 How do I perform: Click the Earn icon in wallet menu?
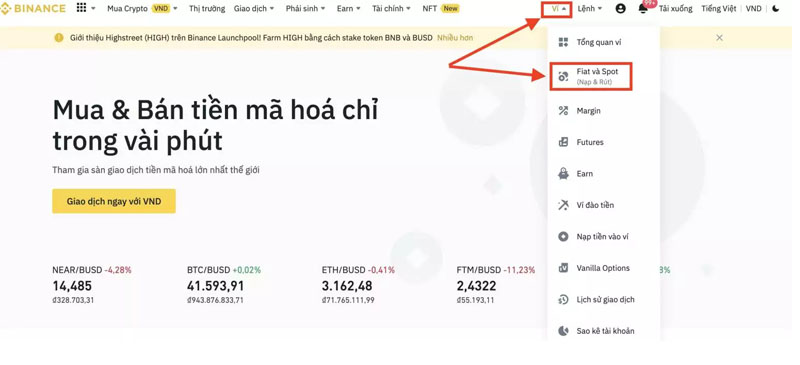563,174
